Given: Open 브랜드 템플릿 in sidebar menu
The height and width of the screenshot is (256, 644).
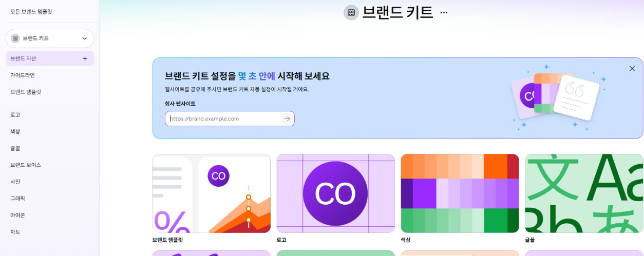Looking at the screenshot, I should (x=26, y=92).
